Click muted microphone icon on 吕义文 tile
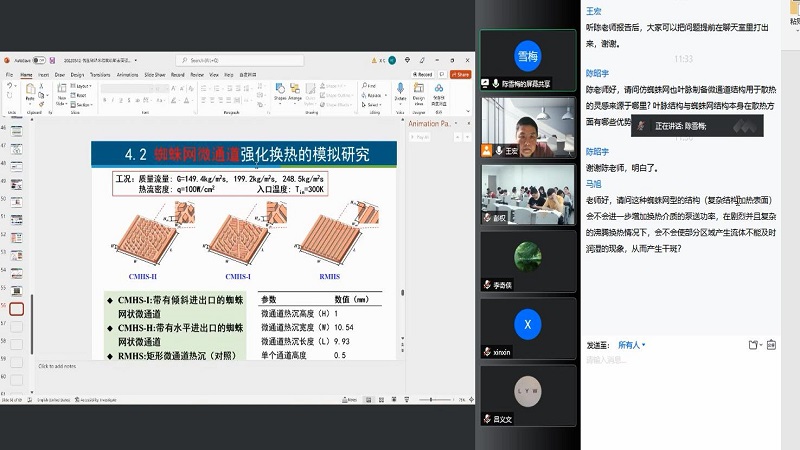 (x=487, y=419)
